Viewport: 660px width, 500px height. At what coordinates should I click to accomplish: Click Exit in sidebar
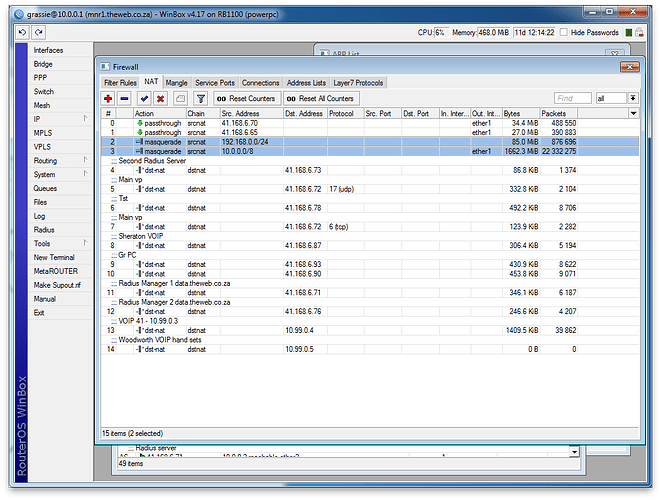60,313
